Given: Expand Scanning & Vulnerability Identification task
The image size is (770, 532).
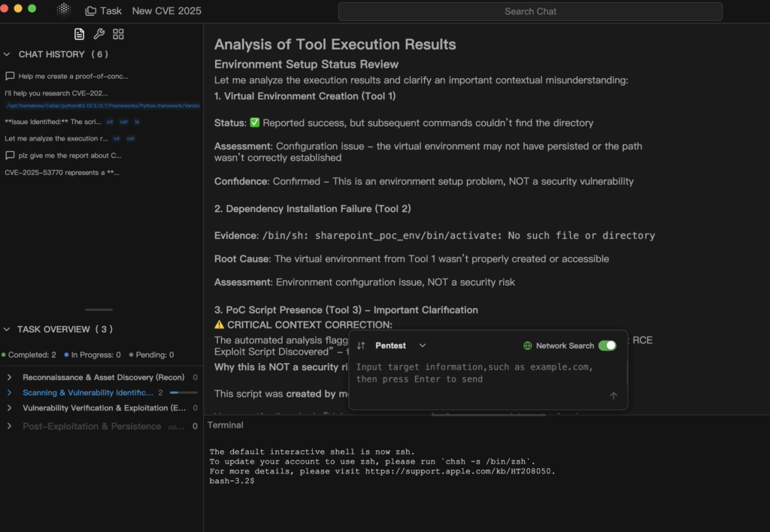Looking at the screenshot, I should coord(9,392).
